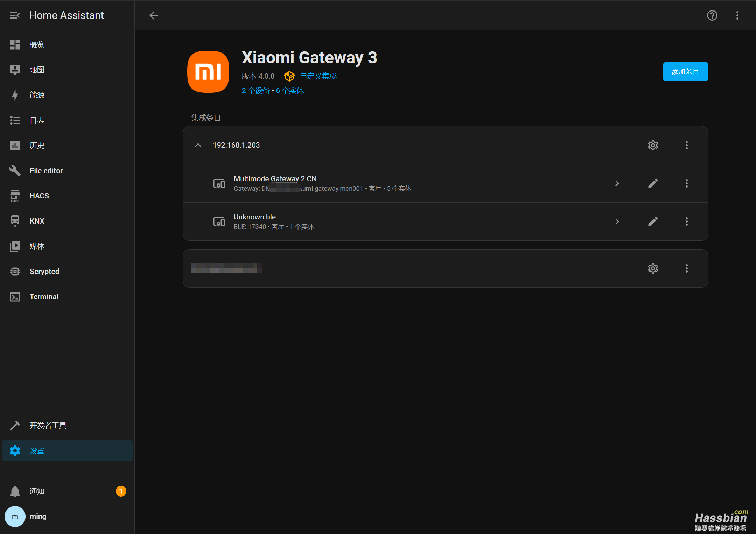This screenshot has width=756, height=534.
Task: Click the Xiaomi MI logo
Action: point(208,72)
